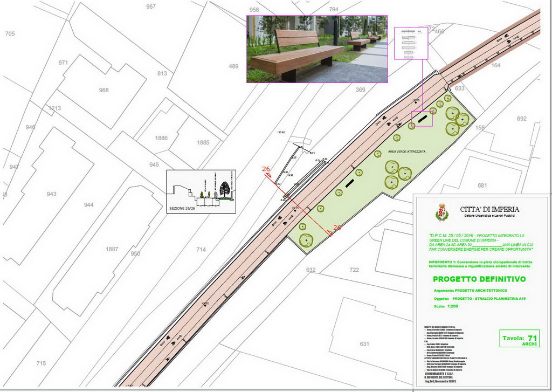Click parcel number 164

point(496,65)
